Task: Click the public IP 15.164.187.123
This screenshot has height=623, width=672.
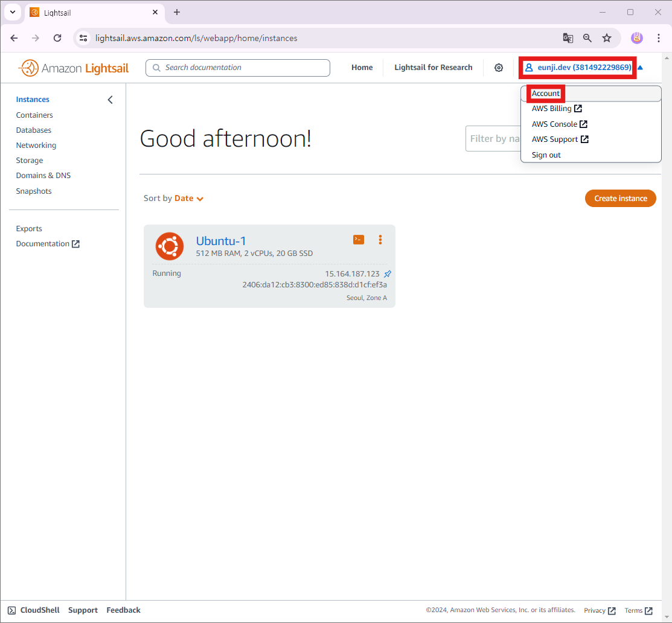Action: (x=352, y=274)
